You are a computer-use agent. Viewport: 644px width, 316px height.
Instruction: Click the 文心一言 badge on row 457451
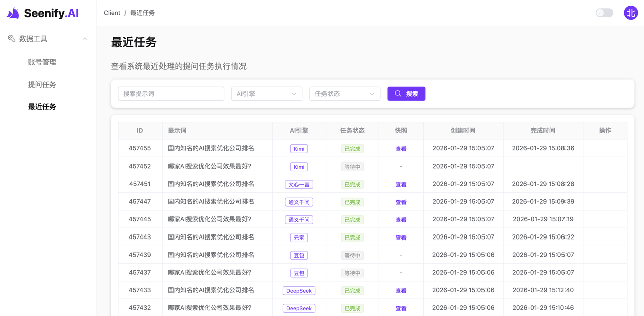tap(299, 184)
